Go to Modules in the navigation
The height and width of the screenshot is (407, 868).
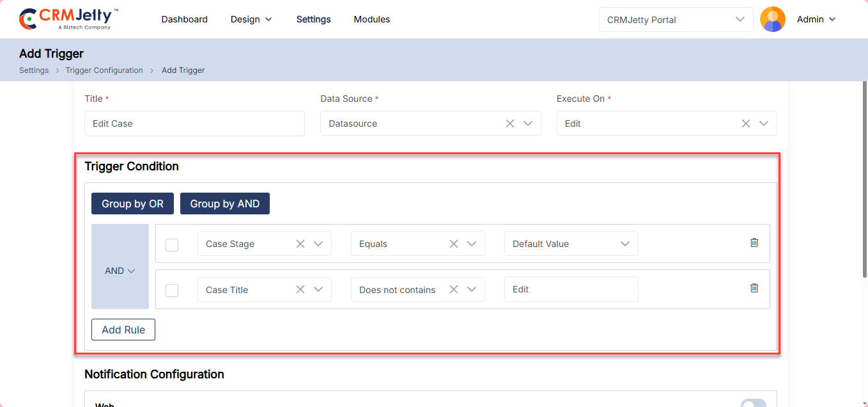(371, 19)
